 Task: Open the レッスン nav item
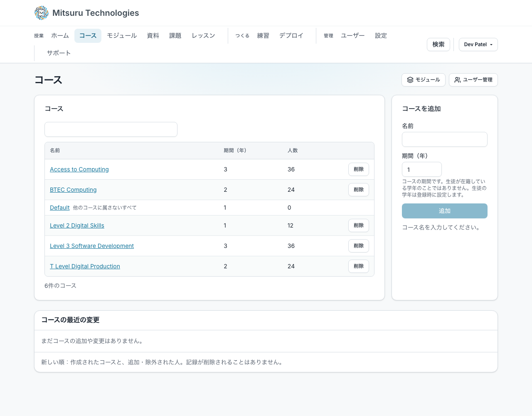point(203,36)
